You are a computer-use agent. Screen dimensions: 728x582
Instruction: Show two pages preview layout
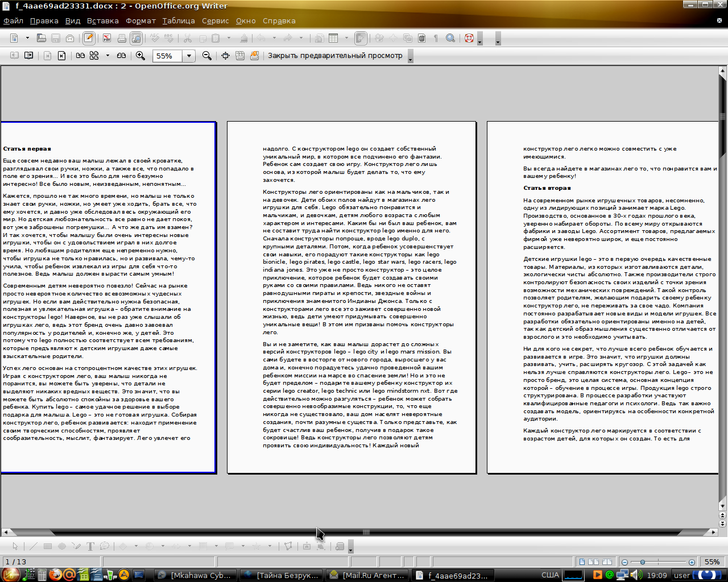(80, 56)
